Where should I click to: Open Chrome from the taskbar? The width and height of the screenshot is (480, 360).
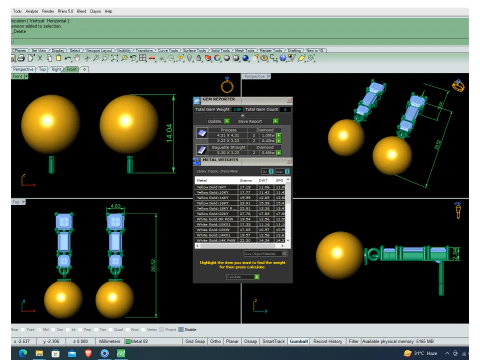coord(105,353)
